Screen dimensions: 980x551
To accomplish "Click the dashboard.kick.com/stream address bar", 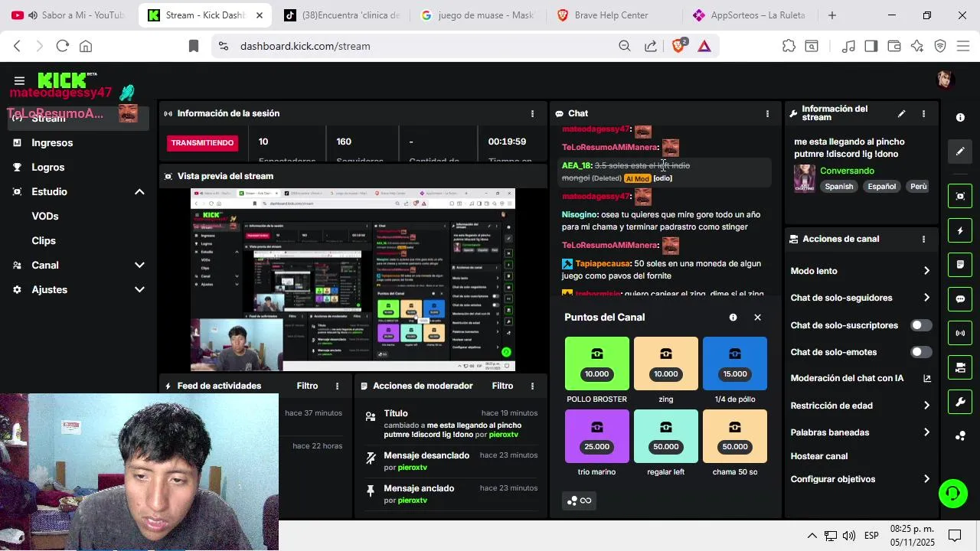I will (413, 46).
